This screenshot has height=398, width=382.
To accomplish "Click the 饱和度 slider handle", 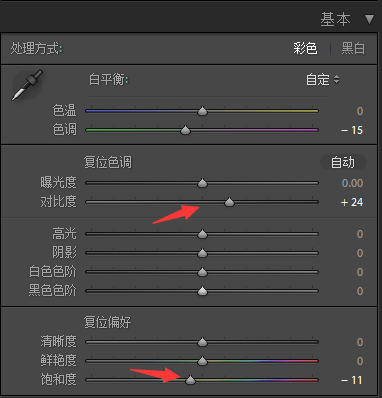I will (190, 380).
